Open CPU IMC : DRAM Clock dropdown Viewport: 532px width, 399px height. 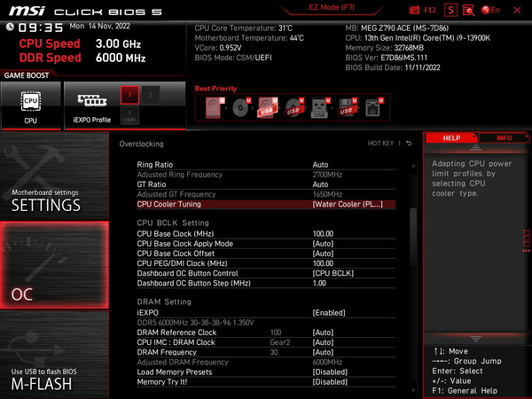323,342
